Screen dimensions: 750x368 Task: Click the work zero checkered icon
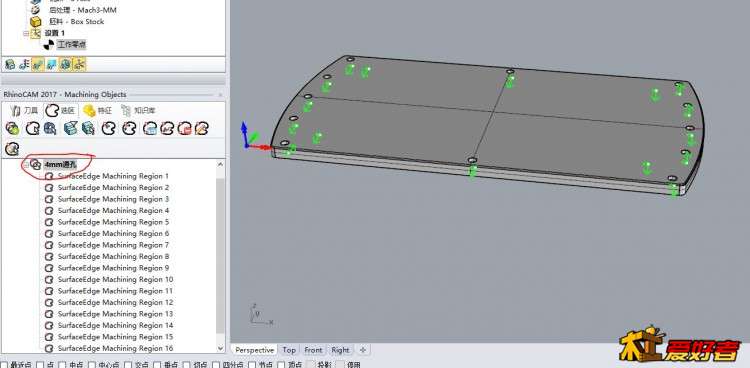click(x=49, y=45)
